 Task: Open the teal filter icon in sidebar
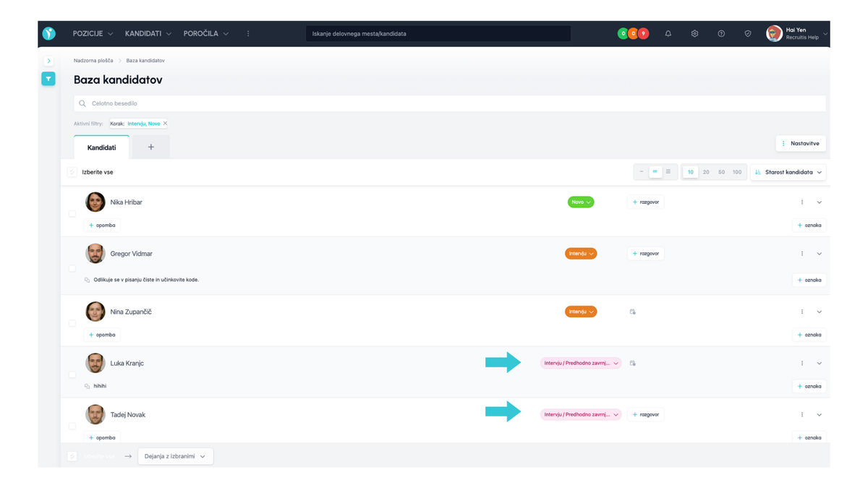coord(48,79)
